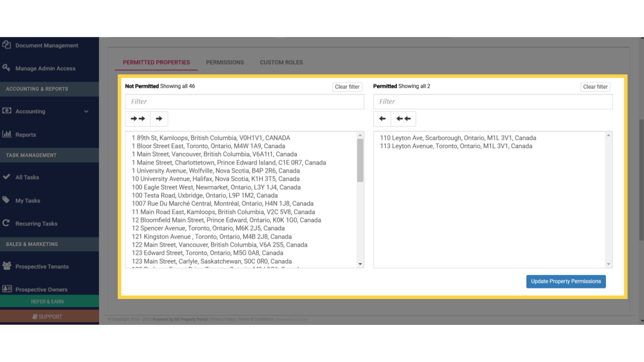Image resolution: width=644 pixels, height=362 pixels.
Task: Select 1 Maine Street, Charlottetown property
Action: point(229,163)
